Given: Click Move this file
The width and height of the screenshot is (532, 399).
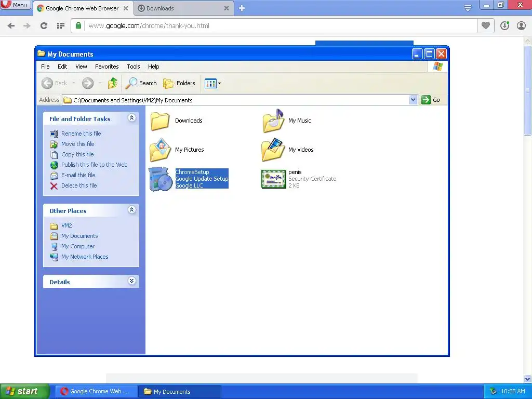Looking at the screenshot, I should click(x=78, y=144).
